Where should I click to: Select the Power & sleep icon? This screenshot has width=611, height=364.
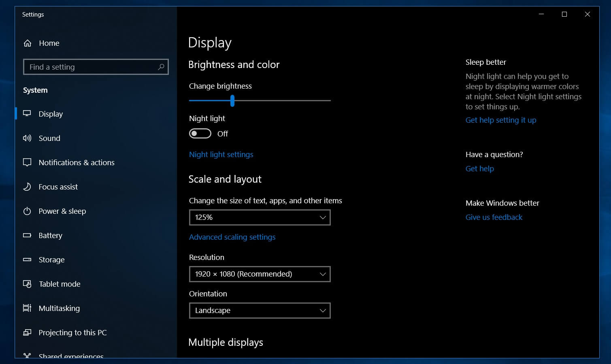(x=27, y=211)
